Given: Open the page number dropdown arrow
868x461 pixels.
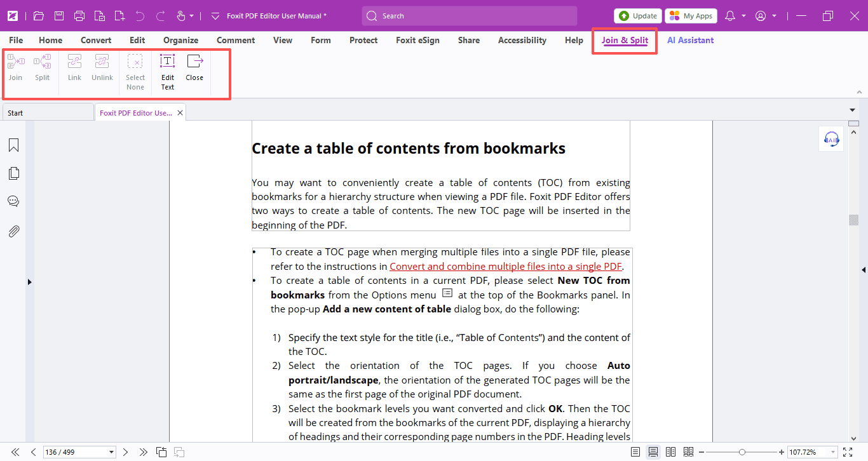Looking at the screenshot, I should [x=112, y=452].
